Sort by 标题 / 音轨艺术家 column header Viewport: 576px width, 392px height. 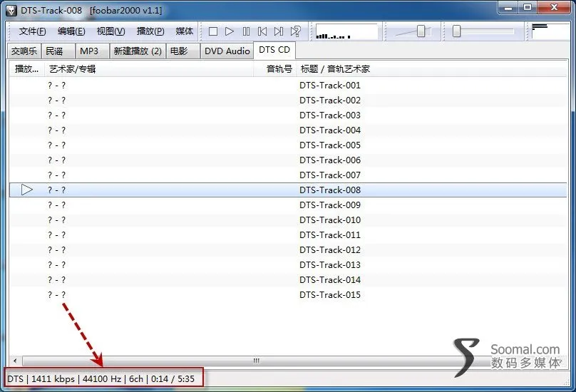pyautogui.click(x=431, y=68)
